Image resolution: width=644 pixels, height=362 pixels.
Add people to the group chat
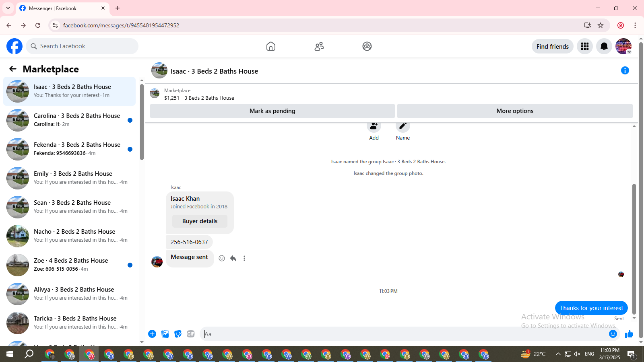coord(374,126)
